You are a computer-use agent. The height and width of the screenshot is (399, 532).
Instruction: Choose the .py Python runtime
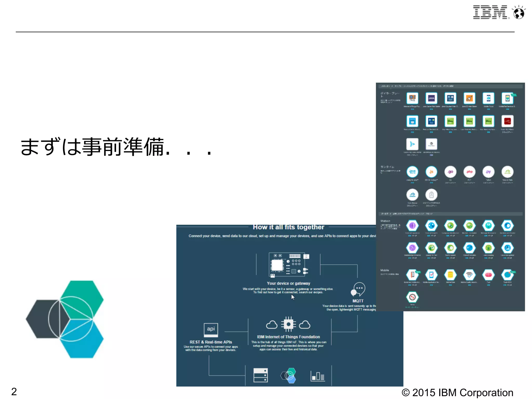tap(488, 172)
